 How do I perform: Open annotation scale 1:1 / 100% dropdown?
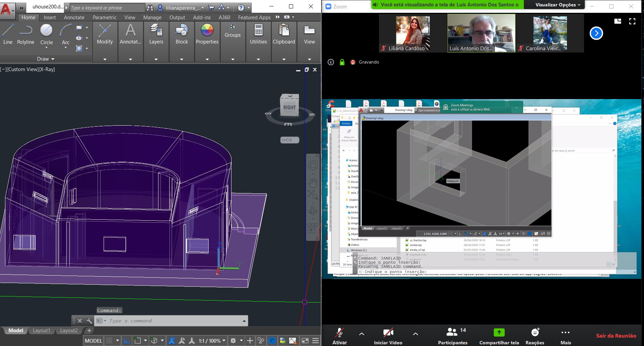pyautogui.click(x=212, y=341)
